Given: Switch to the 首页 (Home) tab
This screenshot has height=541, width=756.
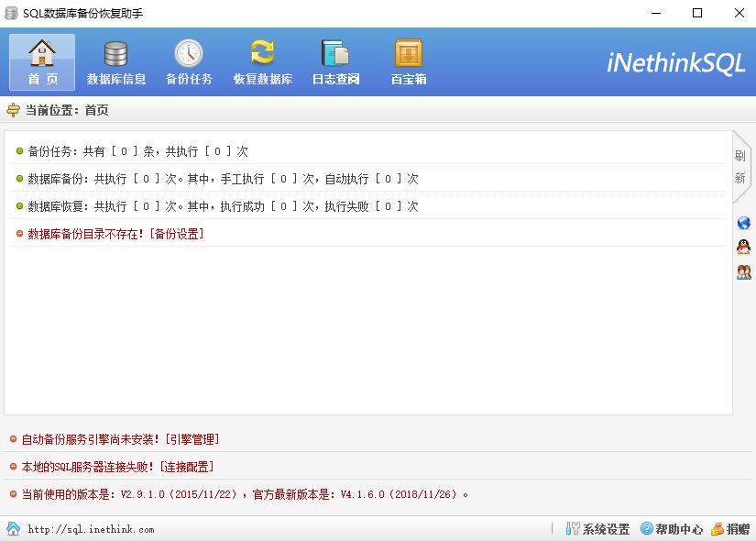Looking at the screenshot, I should tap(40, 61).
